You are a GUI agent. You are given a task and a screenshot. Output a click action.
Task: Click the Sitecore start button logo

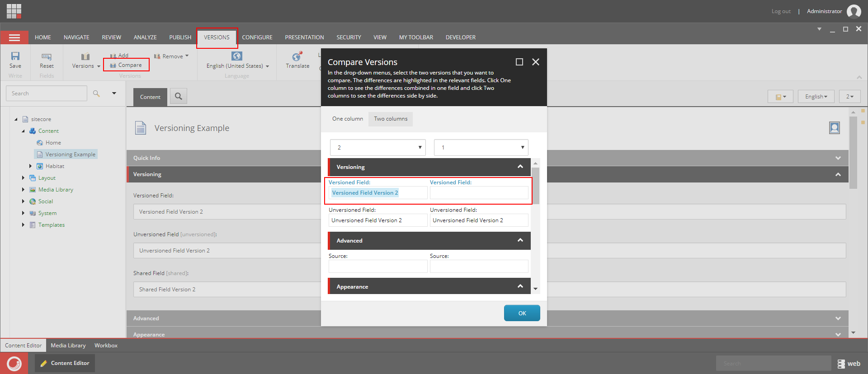[x=14, y=363]
